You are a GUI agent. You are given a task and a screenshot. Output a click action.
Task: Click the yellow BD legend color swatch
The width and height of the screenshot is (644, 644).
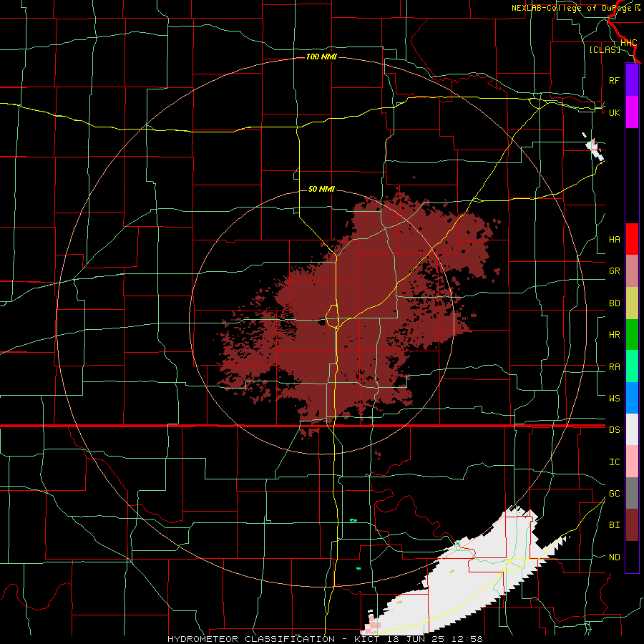click(632, 303)
